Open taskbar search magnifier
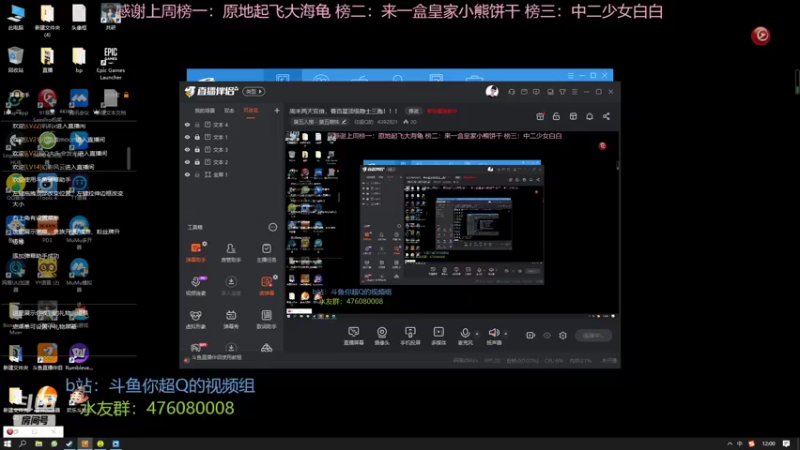This screenshot has width=800, height=450. [23, 444]
